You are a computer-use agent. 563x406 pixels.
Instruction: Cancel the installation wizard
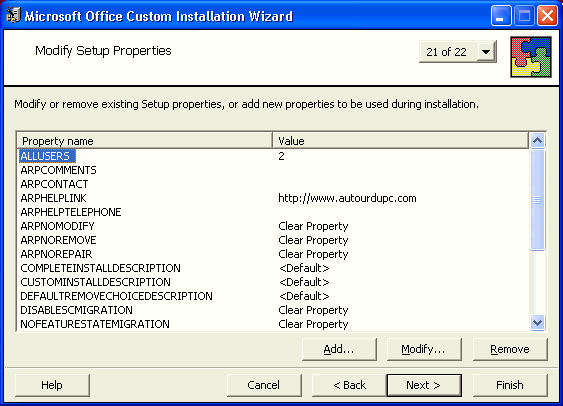264,385
